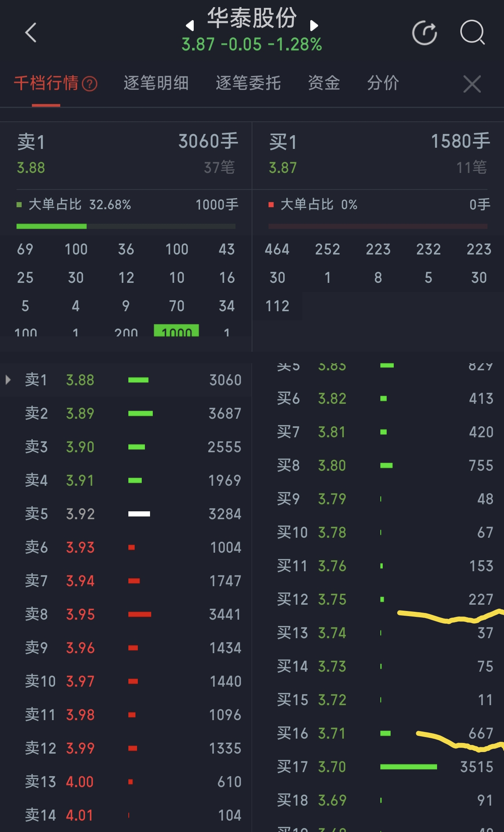The image size is (504, 832).
Task: Select the 买9 3.79 row
Action: 378,499
